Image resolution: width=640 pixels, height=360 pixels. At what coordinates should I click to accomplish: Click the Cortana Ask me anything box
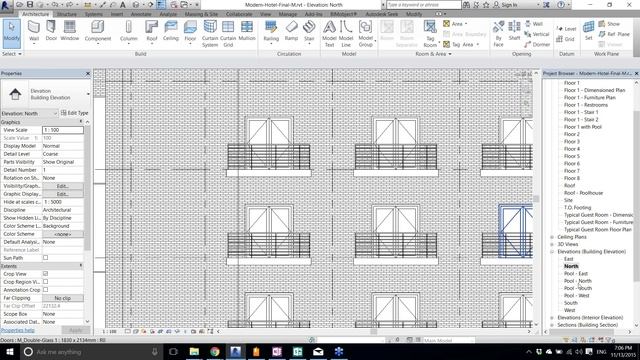pyautogui.click(x=91, y=351)
